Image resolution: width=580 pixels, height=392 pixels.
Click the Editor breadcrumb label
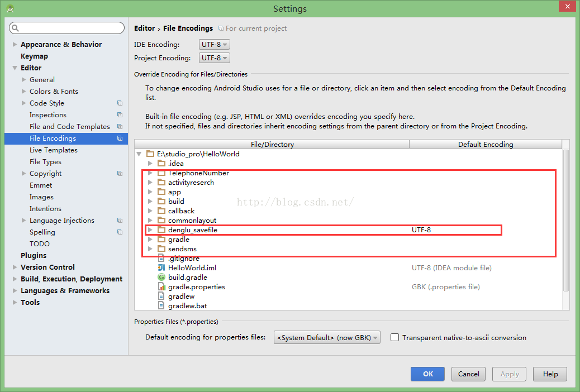(x=144, y=28)
